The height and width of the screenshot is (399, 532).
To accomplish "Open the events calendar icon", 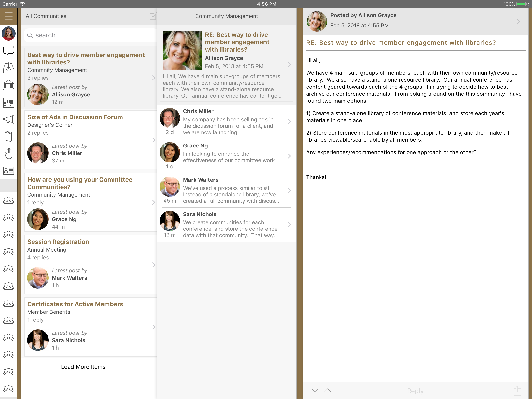I will coord(8,102).
